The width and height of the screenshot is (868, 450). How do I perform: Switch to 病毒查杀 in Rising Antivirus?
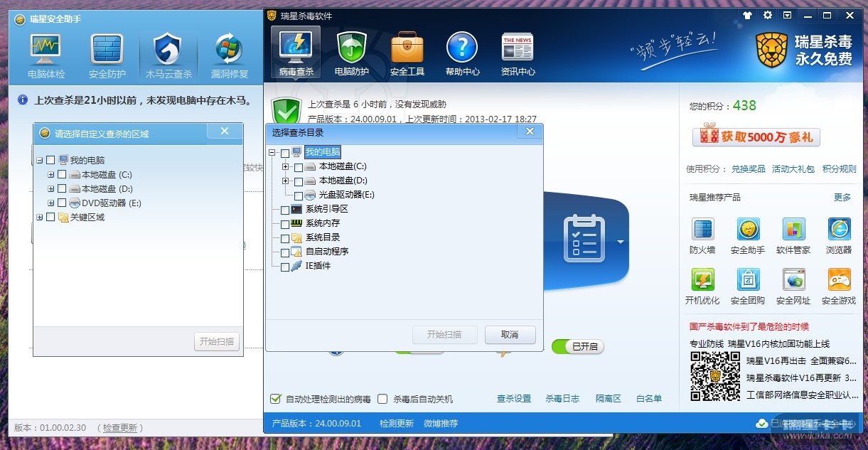(296, 53)
